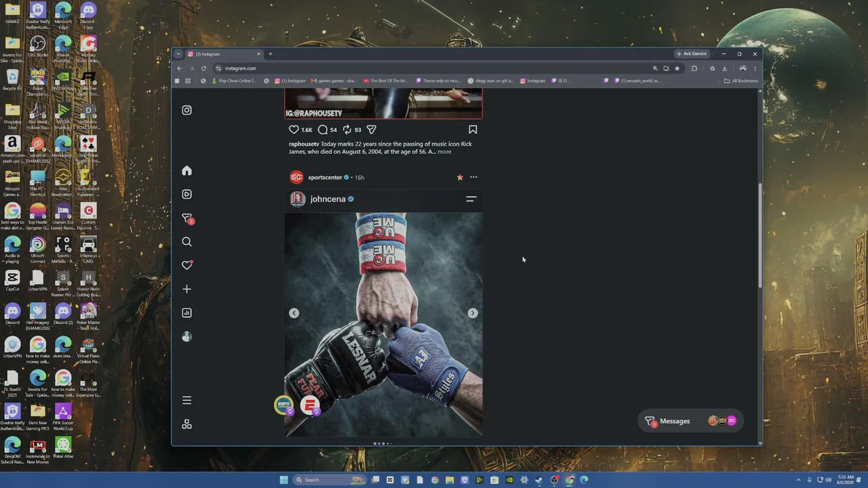Open the dashboard chart icon in sidebar

pyautogui.click(x=186, y=313)
